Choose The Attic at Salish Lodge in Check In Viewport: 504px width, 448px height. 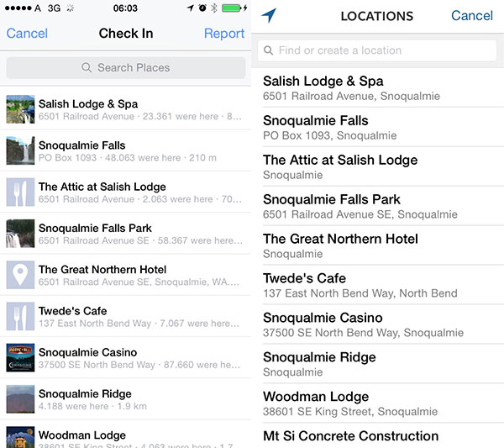pyautogui.click(x=125, y=192)
